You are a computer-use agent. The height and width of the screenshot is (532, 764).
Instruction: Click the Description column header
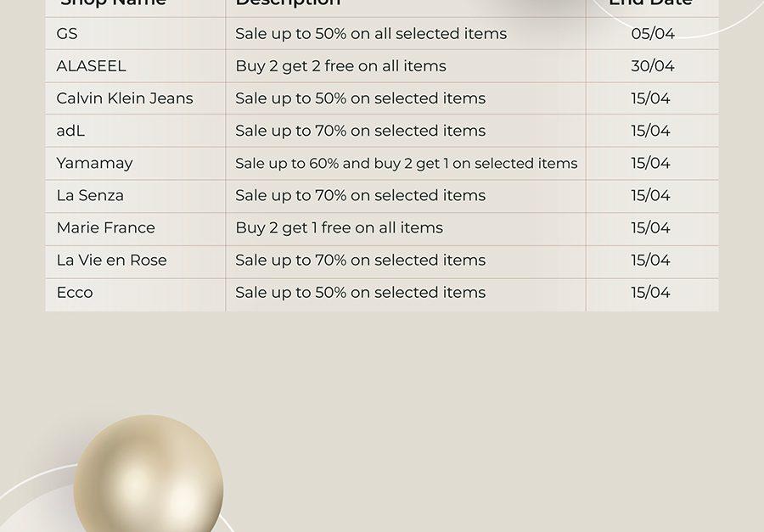point(288,3)
